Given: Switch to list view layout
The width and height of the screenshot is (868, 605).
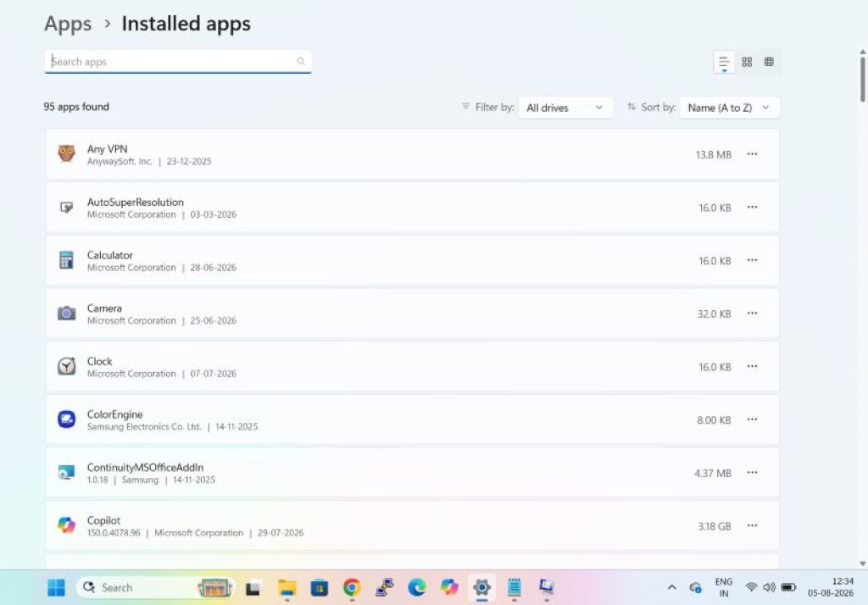Looking at the screenshot, I should point(724,62).
